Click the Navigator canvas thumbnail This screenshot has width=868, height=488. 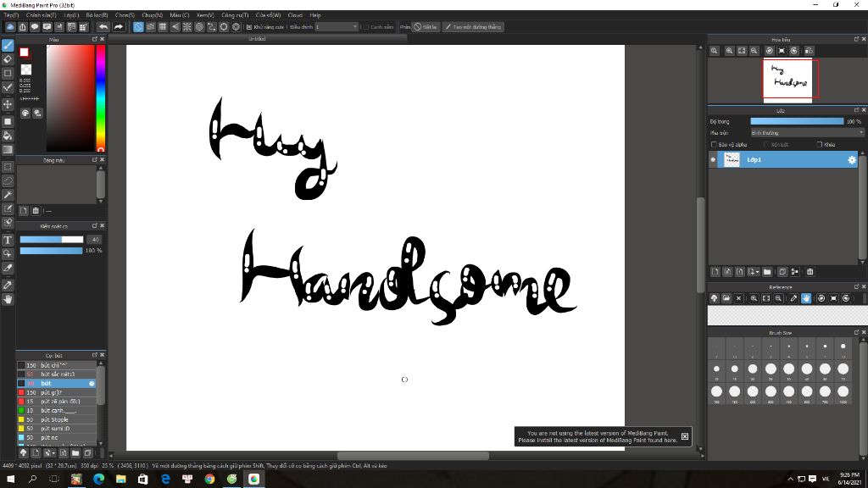click(787, 80)
